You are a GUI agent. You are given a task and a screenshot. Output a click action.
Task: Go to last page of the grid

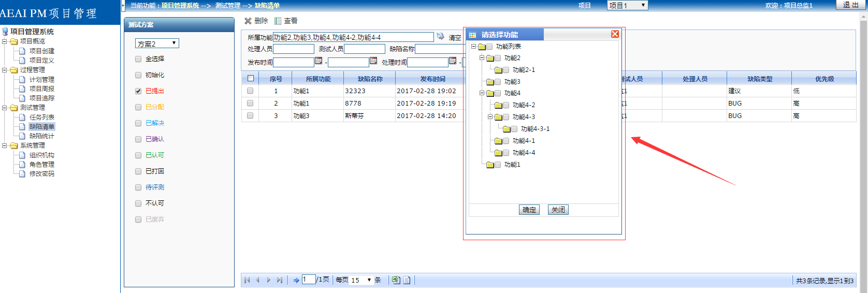click(x=279, y=280)
